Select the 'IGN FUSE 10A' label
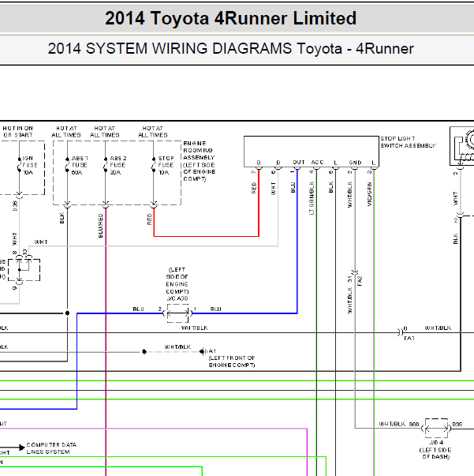Screen dimensions: 474x476 (30, 166)
